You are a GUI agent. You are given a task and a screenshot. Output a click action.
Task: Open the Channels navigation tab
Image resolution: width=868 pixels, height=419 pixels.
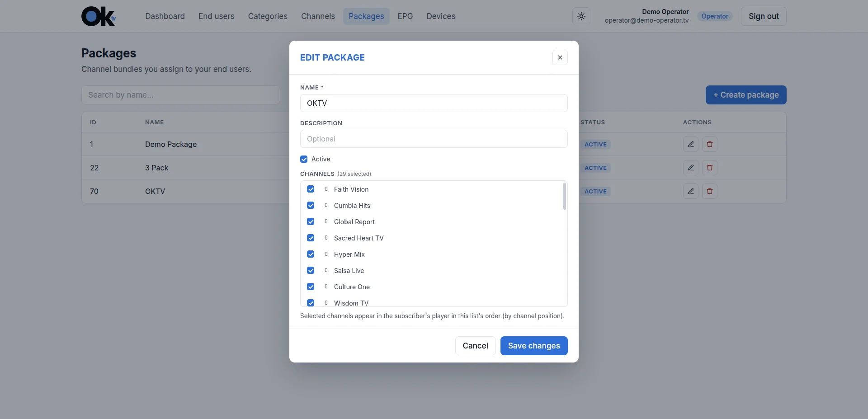318,16
